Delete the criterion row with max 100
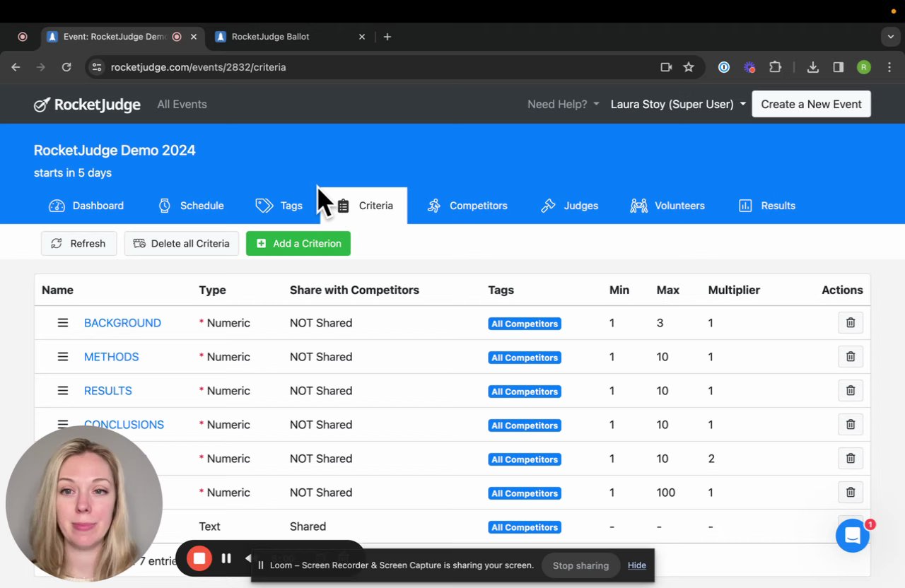The height and width of the screenshot is (588, 905). click(x=851, y=493)
